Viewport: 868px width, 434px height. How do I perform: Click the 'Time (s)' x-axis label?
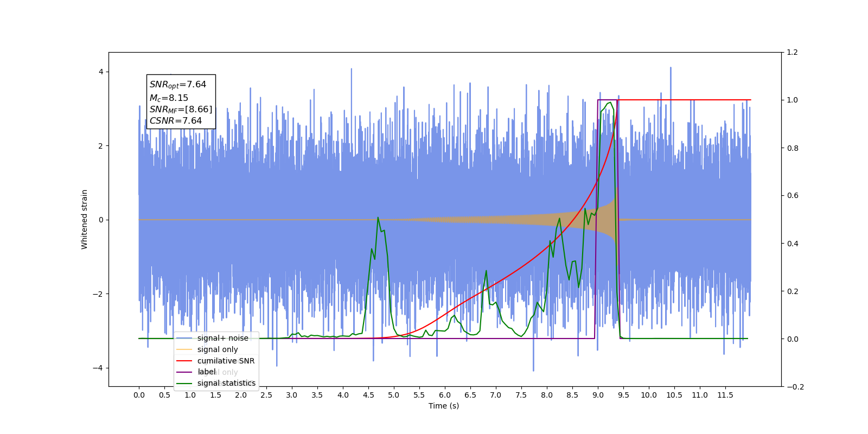pyautogui.click(x=444, y=406)
